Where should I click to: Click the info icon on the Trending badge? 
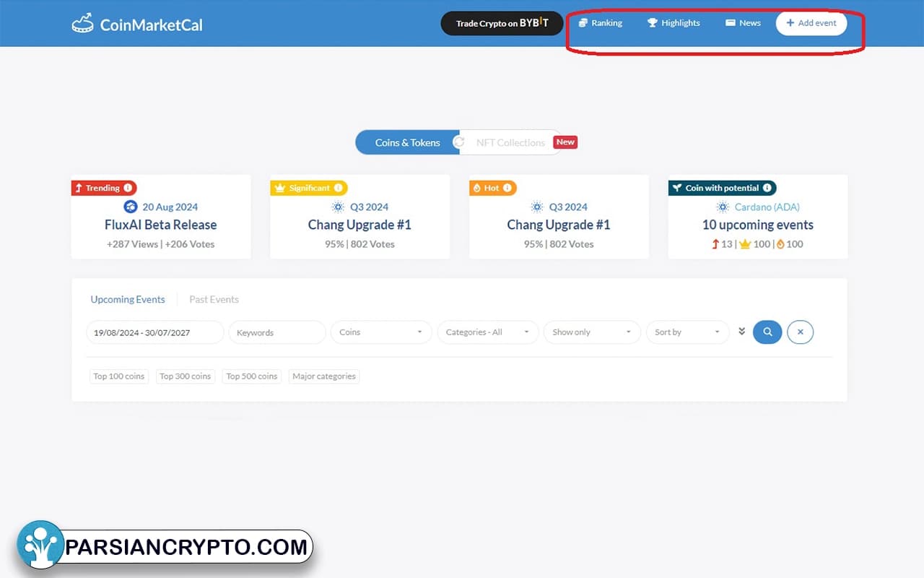[129, 187]
